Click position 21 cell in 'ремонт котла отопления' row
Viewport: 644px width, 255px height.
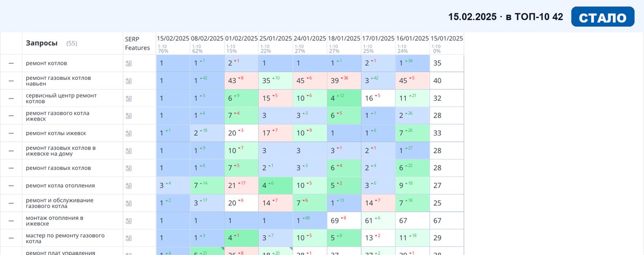pyautogui.click(x=241, y=186)
